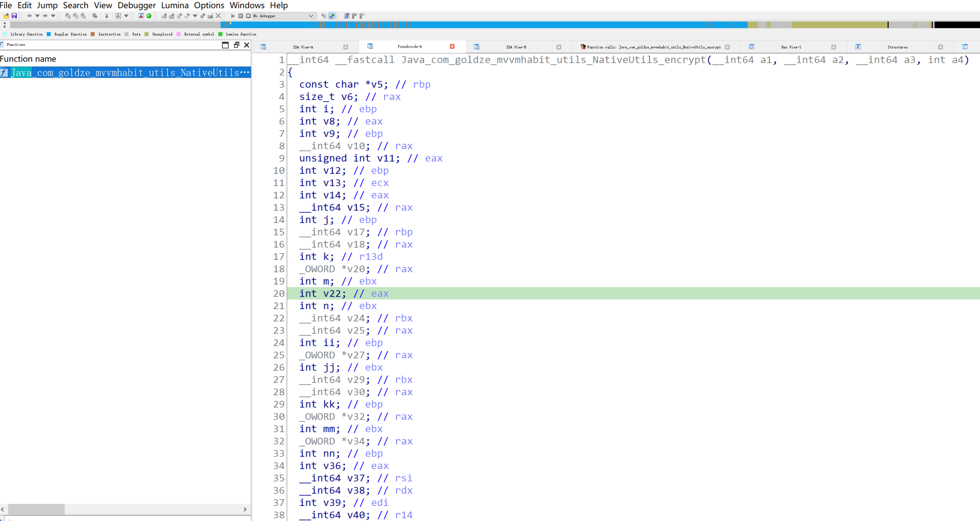
Task: Switch to the IDA View-B tab
Action: [516, 47]
